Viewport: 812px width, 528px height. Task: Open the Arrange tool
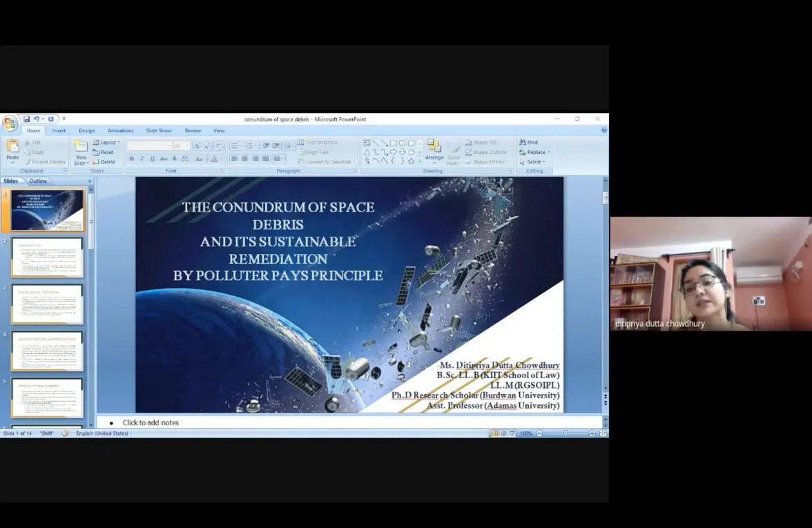tap(434, 149)
